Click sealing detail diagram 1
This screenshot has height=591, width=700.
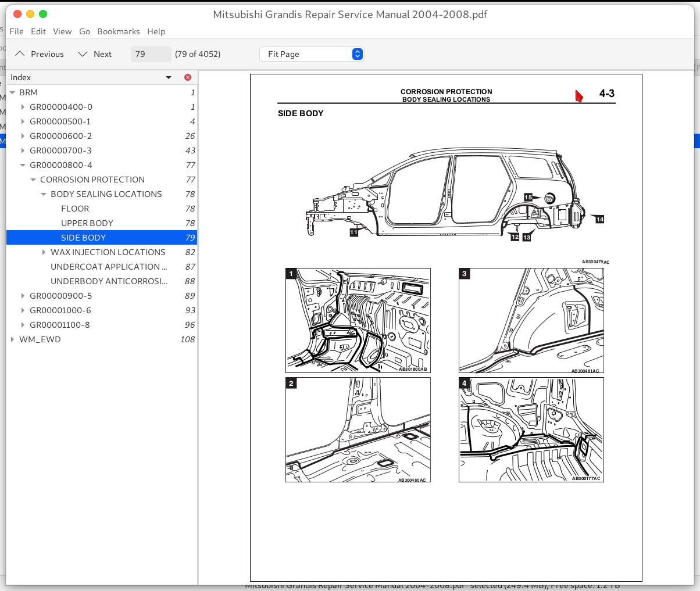tap(358, 320)
